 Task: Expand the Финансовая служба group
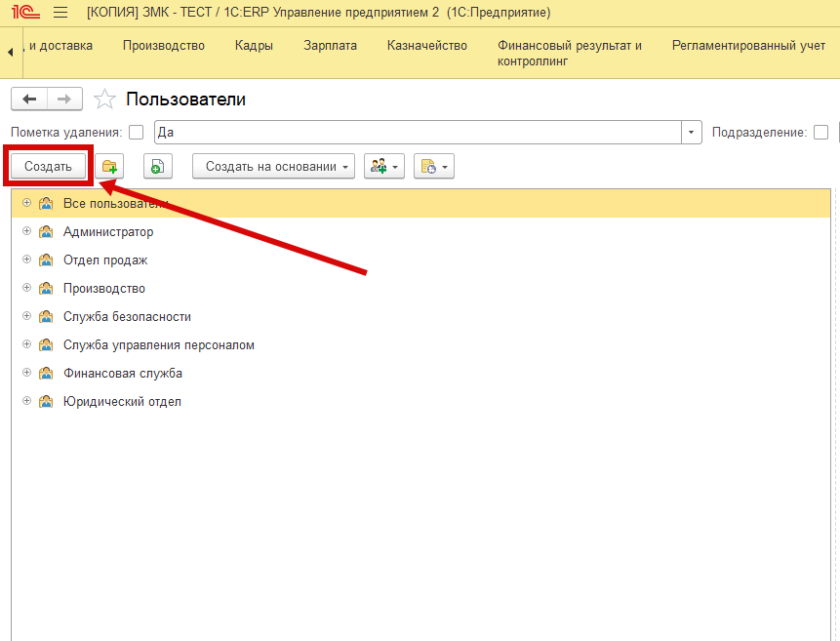(x=26, y=373)
